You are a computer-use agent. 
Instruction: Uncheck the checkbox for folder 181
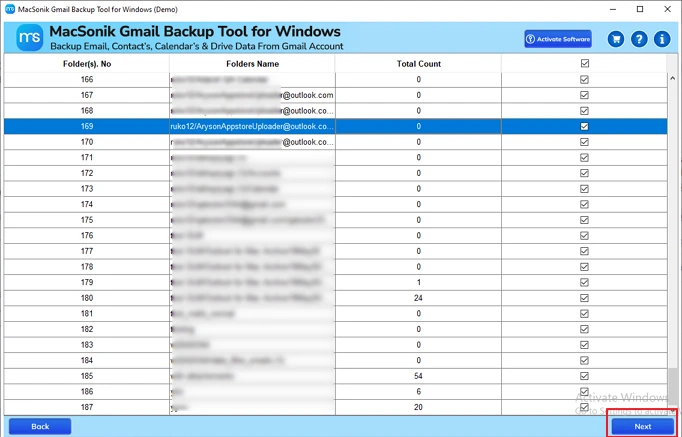585,314
